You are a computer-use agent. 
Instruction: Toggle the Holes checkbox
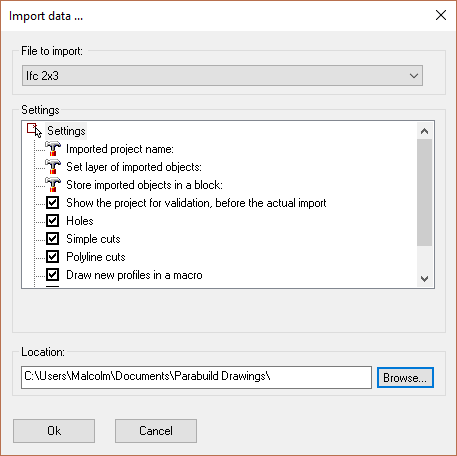click(53, 221)
